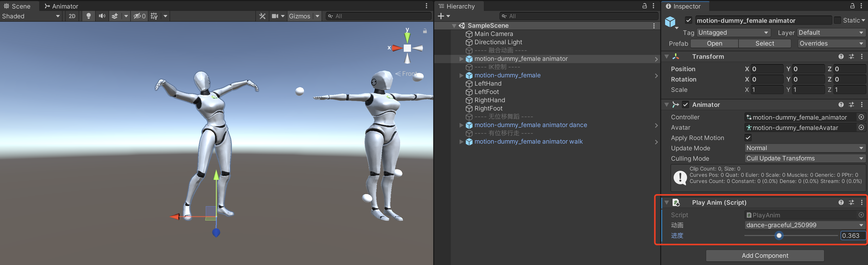Select the RightFoot object in Hierarchy

click(x=488, y=108)
